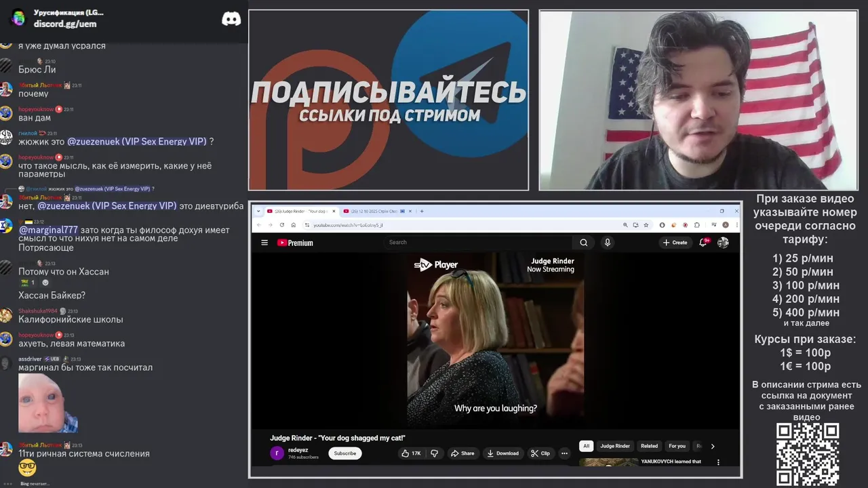Open YouTube notifications bell

(703, 242)
